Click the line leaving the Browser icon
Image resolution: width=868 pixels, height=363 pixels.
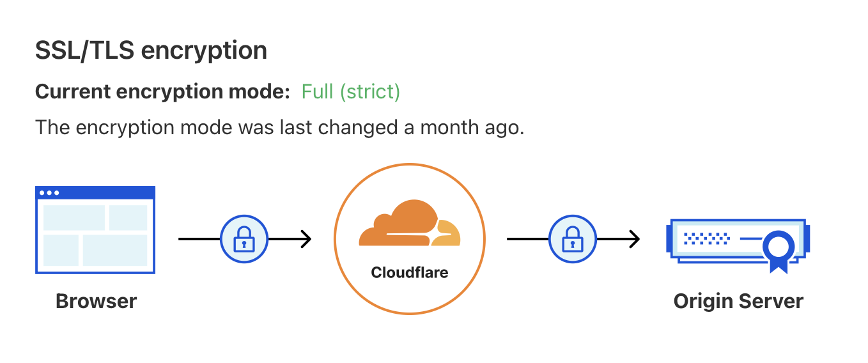199,239
